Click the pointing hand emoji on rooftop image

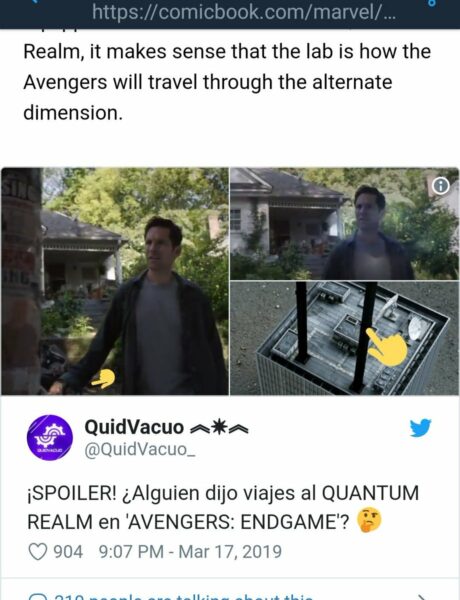[387, 347]
